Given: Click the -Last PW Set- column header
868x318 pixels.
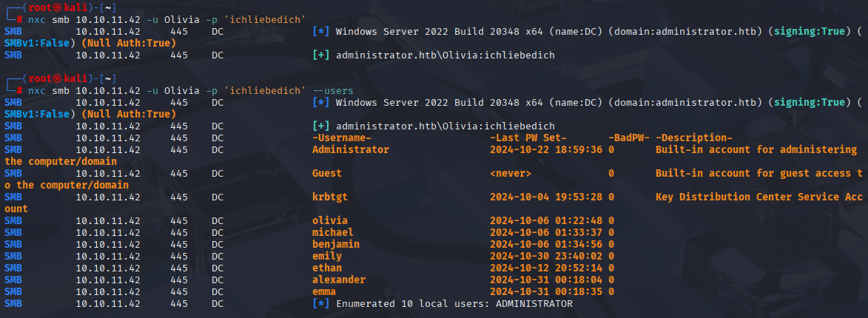Looking at the screenshot, I should click(x=528, y=138).
